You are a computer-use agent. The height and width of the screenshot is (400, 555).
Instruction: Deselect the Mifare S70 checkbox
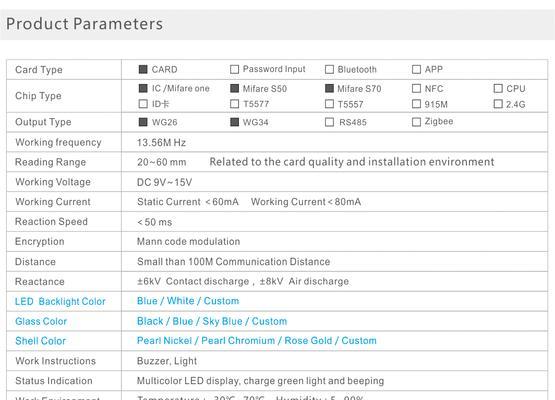(329, 88)
